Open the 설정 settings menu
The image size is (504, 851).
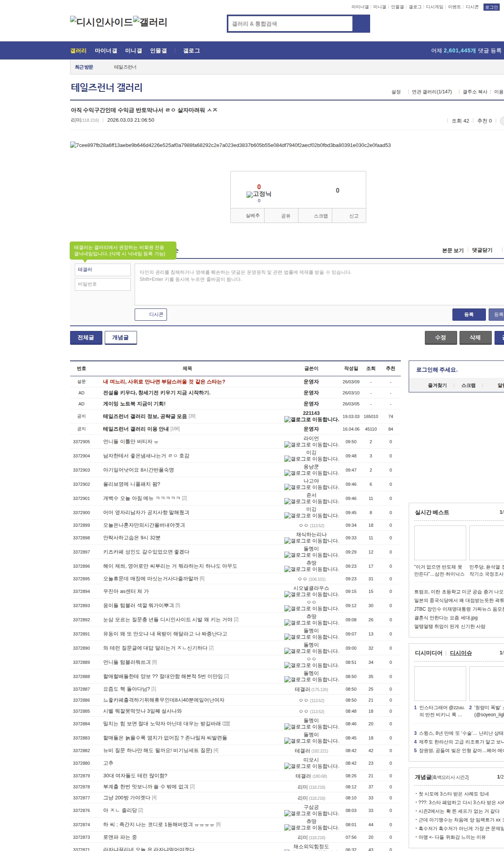point(396,92)
